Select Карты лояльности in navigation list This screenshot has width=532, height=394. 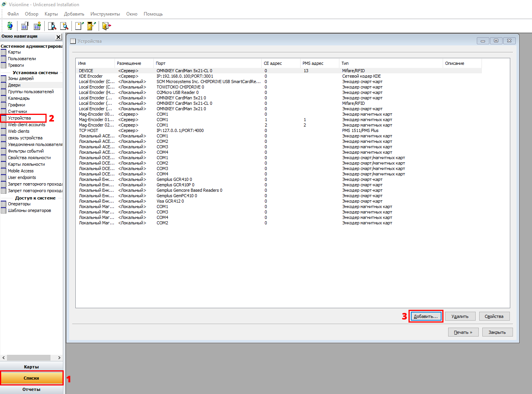point(26,164)
